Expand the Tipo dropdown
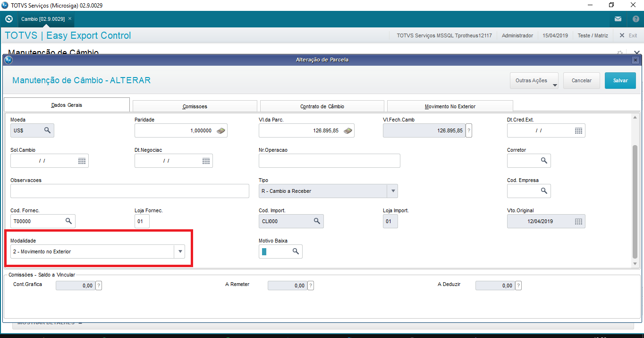 click(392, 191)
